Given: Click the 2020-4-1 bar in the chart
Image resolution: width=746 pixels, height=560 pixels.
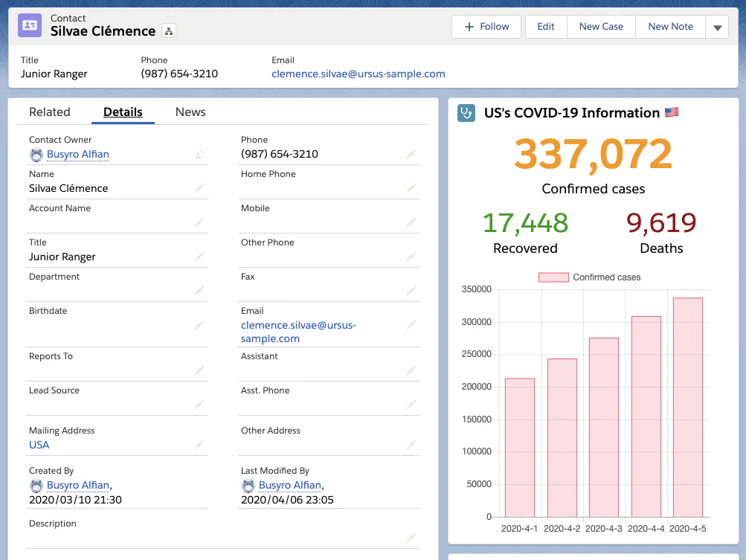Looking at the screenshot, I should (520, 448).
